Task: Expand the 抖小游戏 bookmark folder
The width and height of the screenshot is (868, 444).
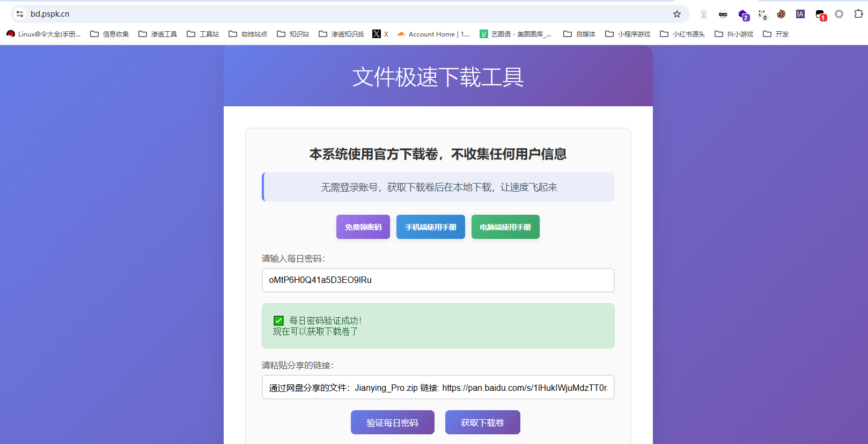Action: coord(734,34)
